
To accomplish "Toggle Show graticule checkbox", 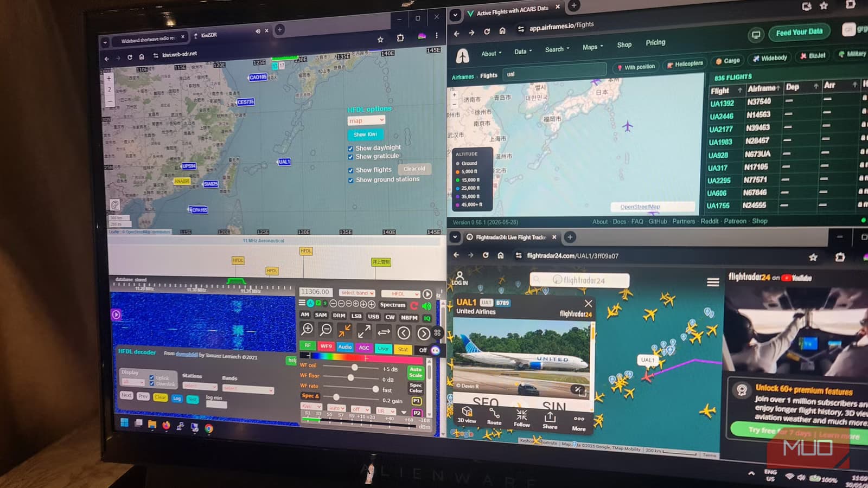I will point(350,157).
